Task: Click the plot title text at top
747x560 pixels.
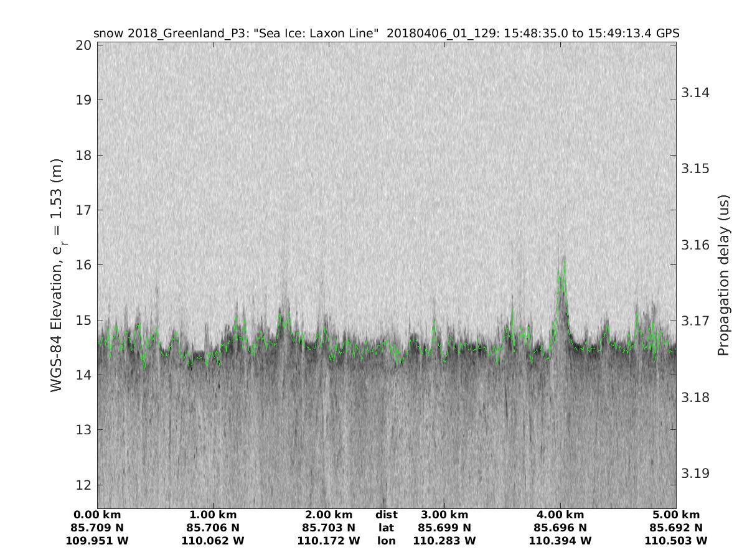Action: click(x=386, y=33)
